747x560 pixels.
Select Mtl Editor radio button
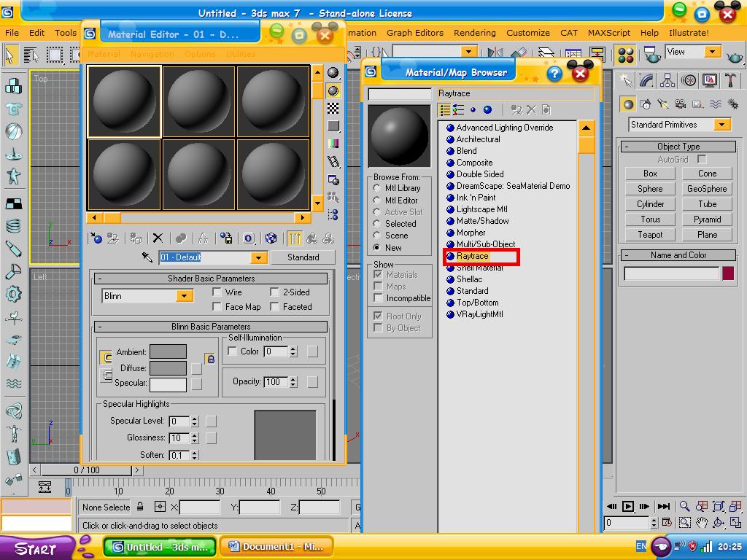click(x=377, y=200)
